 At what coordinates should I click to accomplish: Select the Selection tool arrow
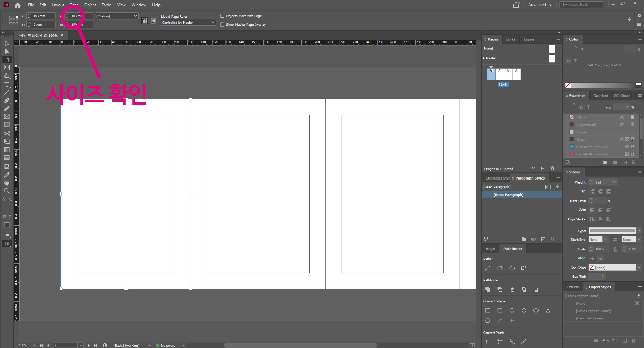(7, 43)
